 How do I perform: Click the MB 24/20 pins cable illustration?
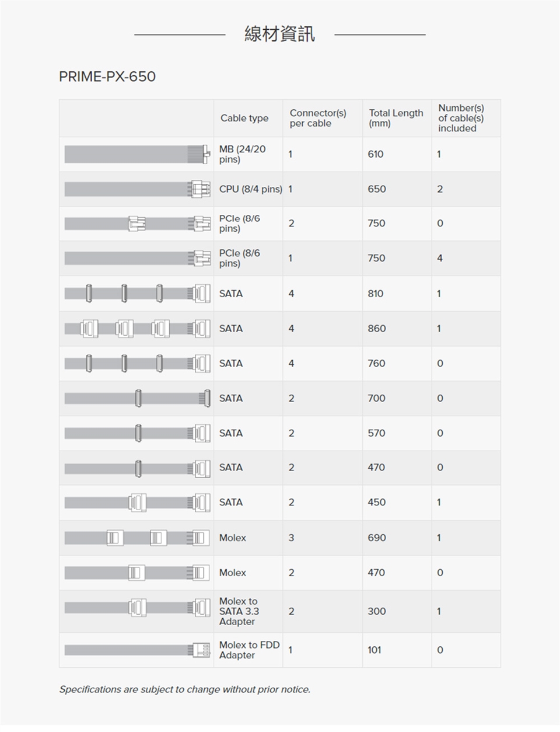pyautogui.click(x=136, y=154)
